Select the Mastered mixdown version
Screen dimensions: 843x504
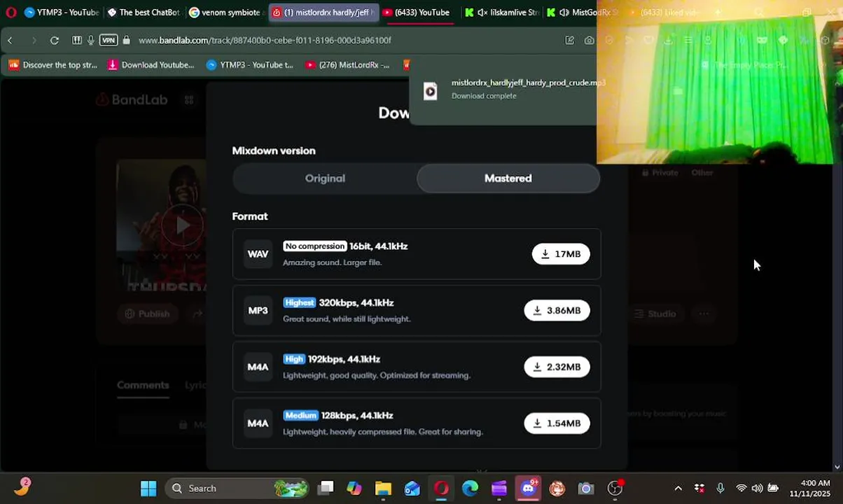(508, 178)
